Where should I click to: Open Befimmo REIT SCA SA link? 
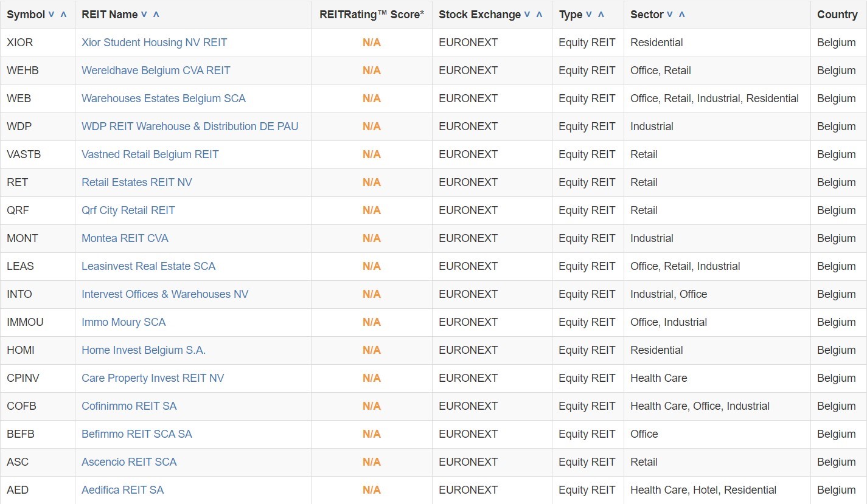point(137,434)
